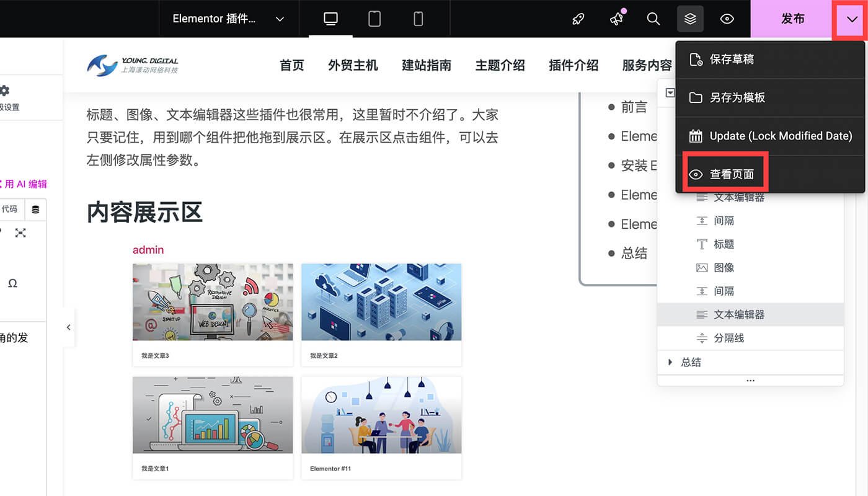Collapse the sidebar with the left chevron
The image size is (868, 496).
[x=68, y=327]
